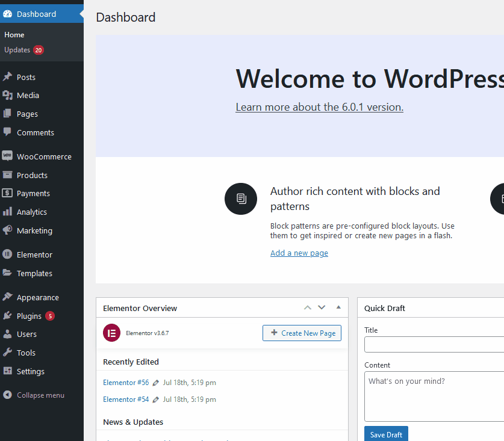Click the Pages icon in the sidebar
Screen dimensions: 504x441
pos(8,114)
